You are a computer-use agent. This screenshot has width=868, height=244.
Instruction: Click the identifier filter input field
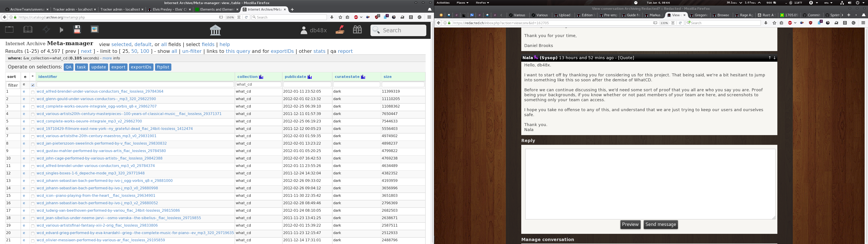pos(135,84)
